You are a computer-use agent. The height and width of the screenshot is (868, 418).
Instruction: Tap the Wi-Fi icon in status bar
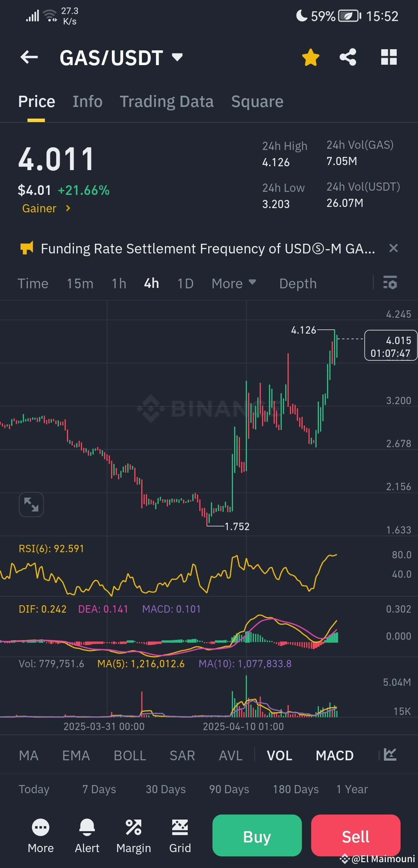[x=50, y=15]
